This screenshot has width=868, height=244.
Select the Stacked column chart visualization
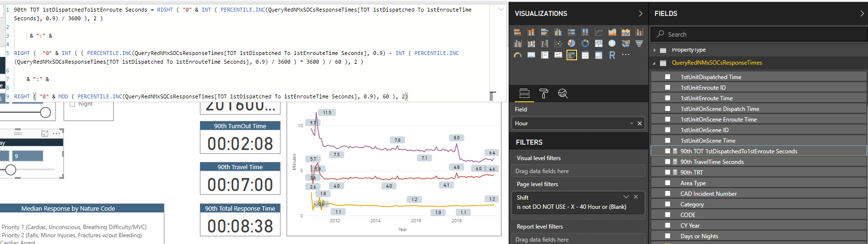tap(531, 32)
